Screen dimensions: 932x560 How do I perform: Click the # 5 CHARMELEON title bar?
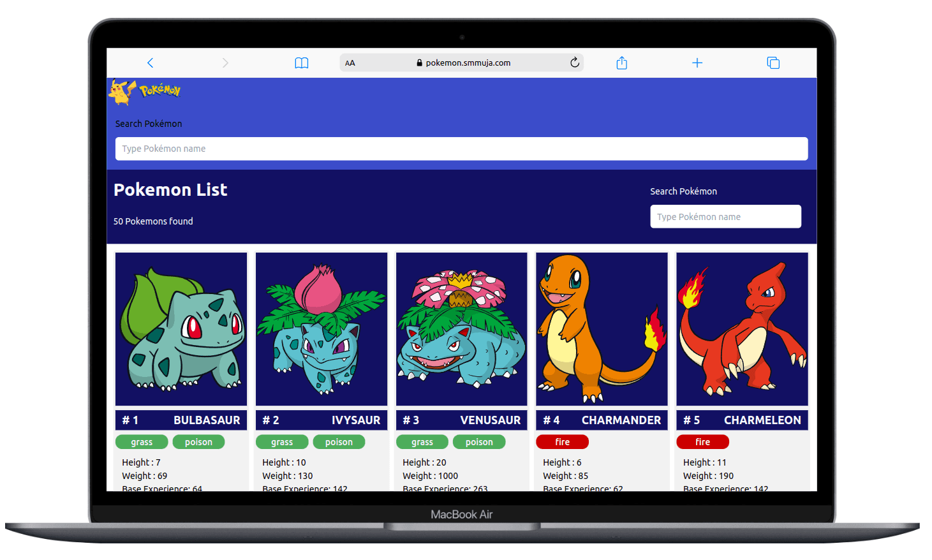click(x=742, y=420)
